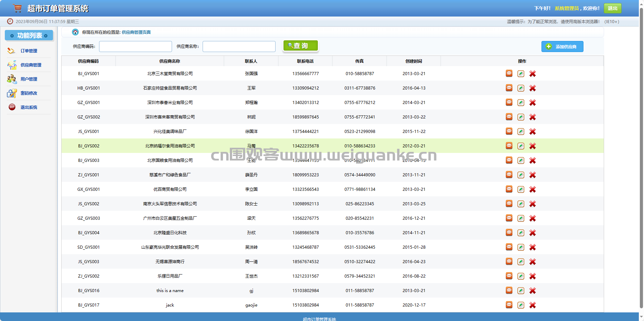Click the shopping cart logo icon

pos(17,8)
